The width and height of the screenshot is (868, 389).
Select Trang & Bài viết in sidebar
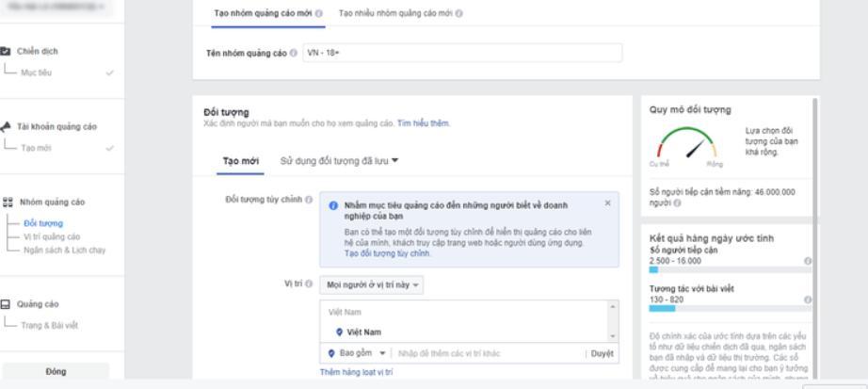coord(49,325)
